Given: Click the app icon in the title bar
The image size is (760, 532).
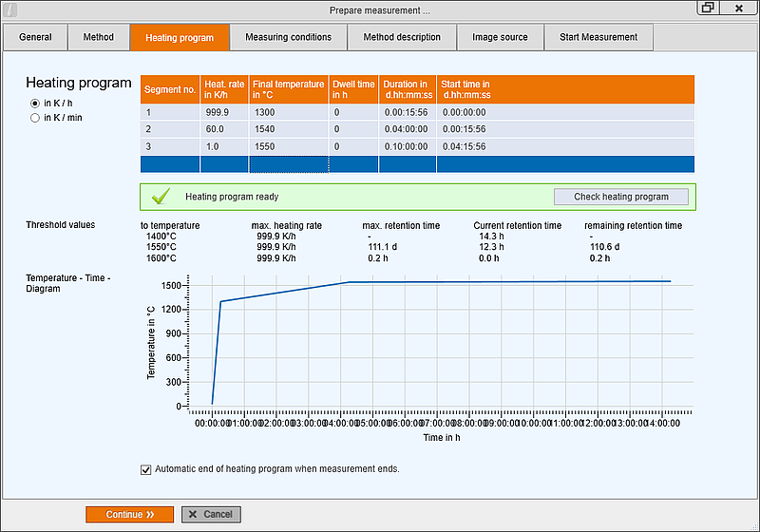Looking at the screenshot, I should pos(10,9).
